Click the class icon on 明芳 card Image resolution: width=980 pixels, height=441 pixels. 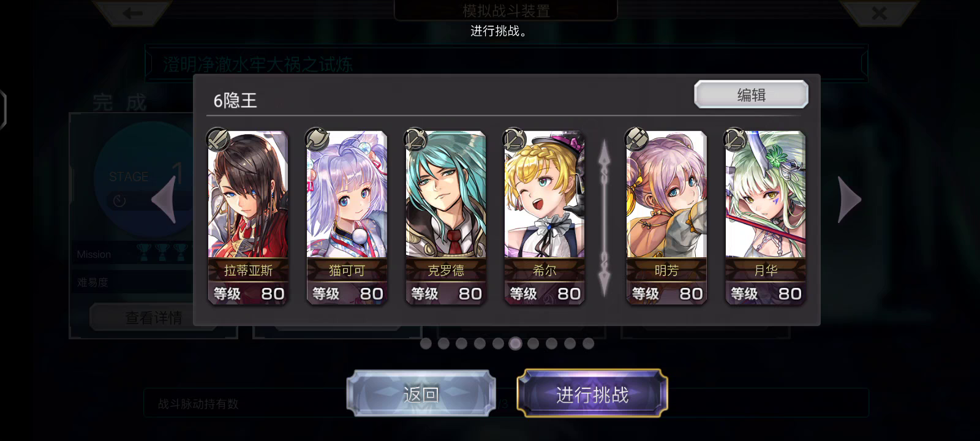coord(636,140)
